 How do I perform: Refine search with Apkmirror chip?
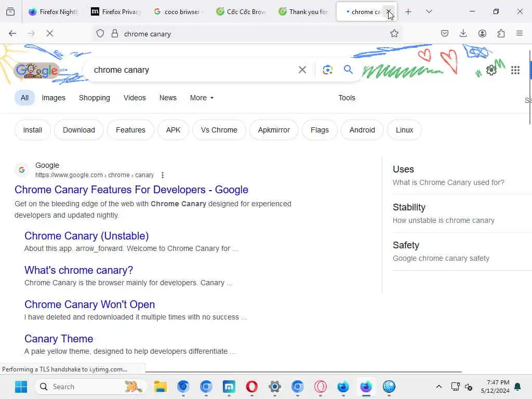(274, 130)
